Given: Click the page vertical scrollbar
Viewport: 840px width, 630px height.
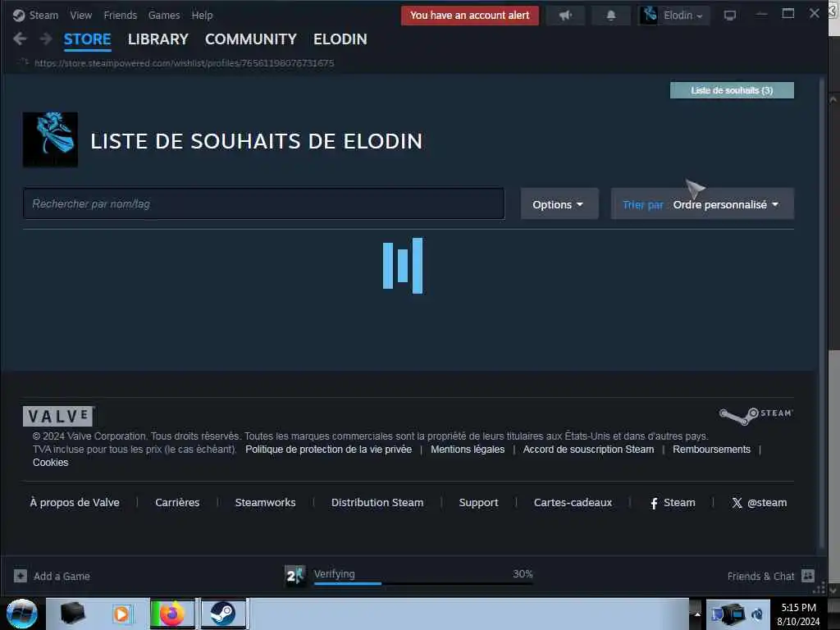Looking at the screenshot, I should coord(822,313).
